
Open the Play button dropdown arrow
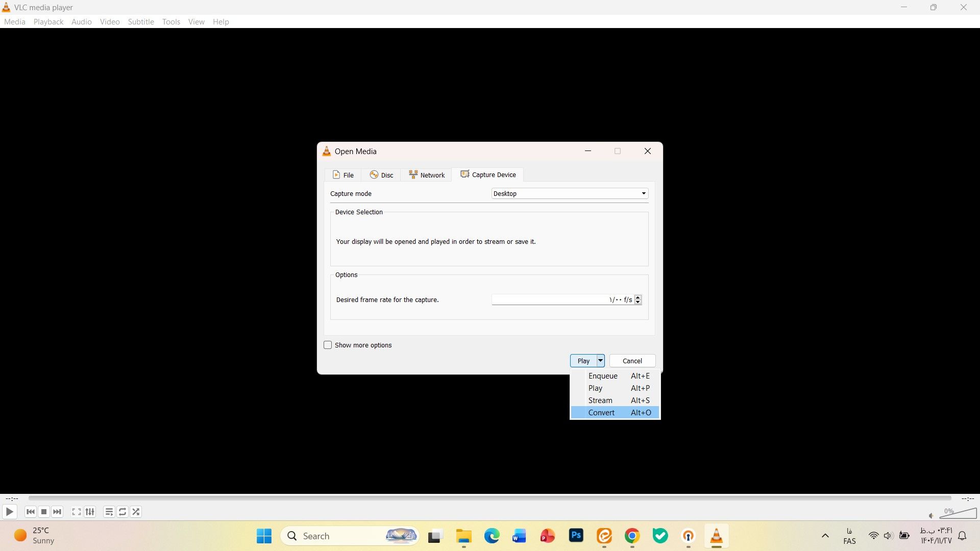[600, 361]
